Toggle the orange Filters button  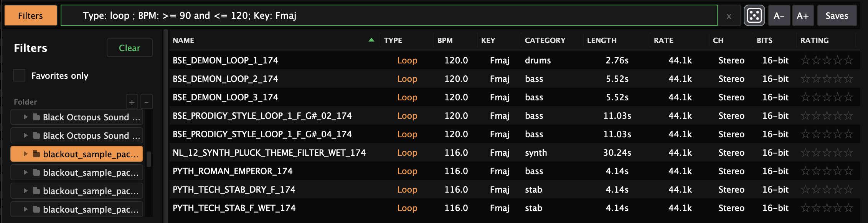tap(31, 16)
